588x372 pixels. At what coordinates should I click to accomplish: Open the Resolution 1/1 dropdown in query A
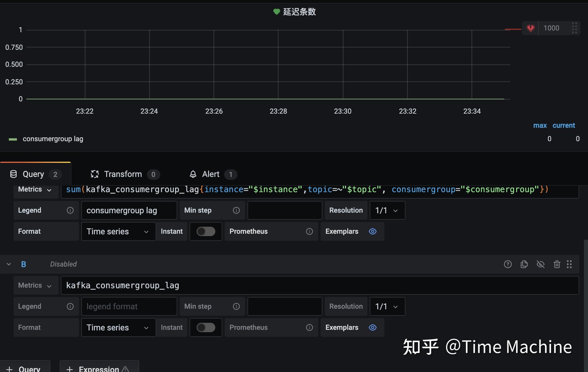coord(387,210)
